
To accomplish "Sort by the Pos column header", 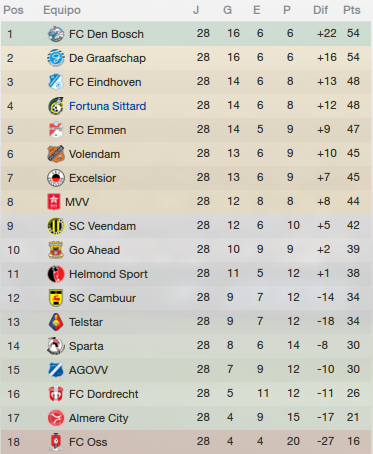I will [13, 10].
